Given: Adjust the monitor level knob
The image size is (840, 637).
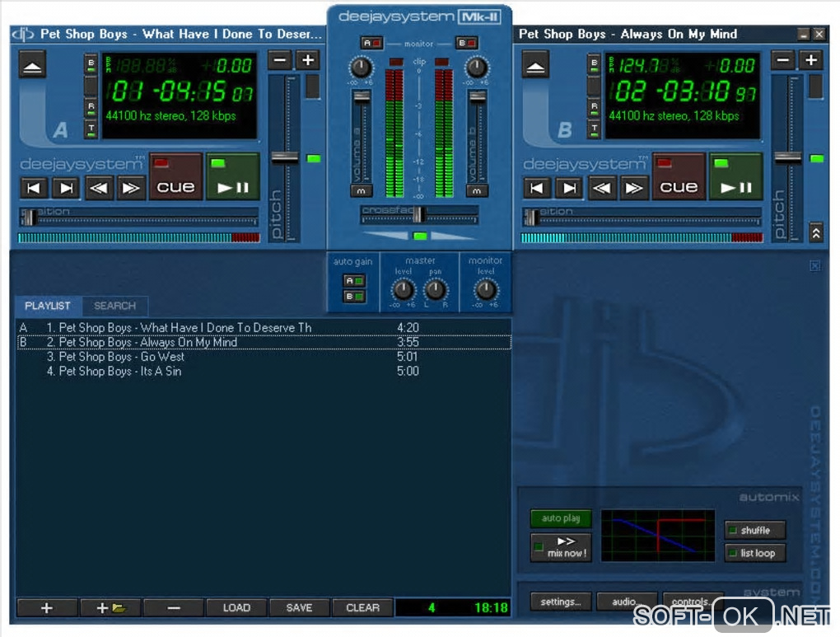Looking at the screenshot, I should click(x=486, y=290).
